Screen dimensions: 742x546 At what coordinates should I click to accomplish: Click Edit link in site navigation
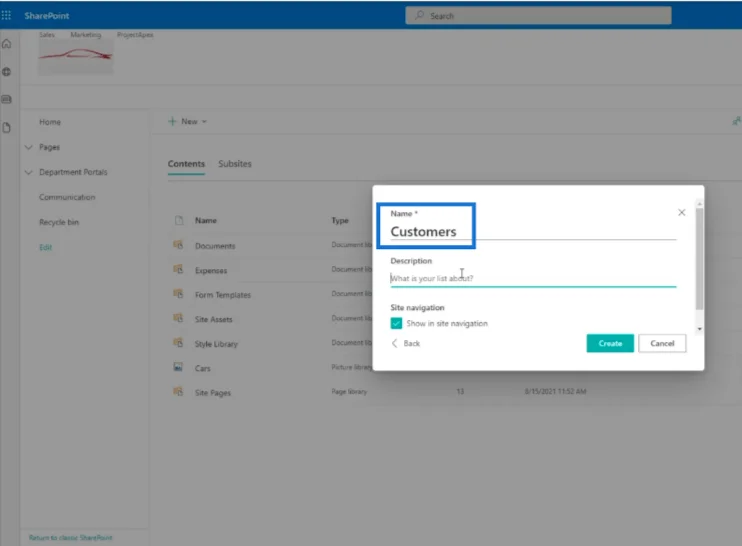pyautogui.click(x=45, y=247)
